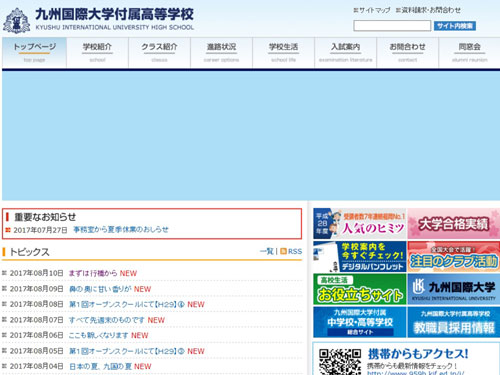Select the 入試案内 menu tab

346,53
